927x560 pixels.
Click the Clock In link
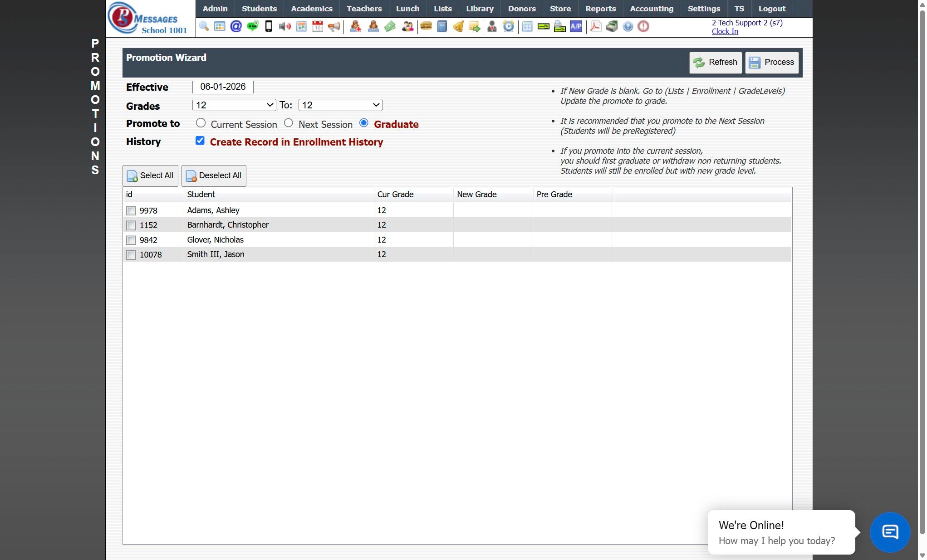point(725,31)
